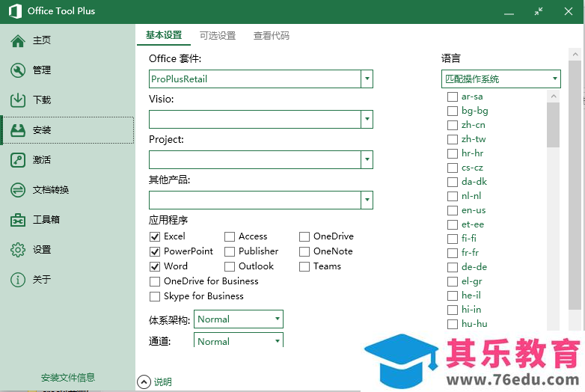Open the 体系架构 Normal dropdown
Image resolution: width=585 pixels, height=392 pixels.
point(239,319)
